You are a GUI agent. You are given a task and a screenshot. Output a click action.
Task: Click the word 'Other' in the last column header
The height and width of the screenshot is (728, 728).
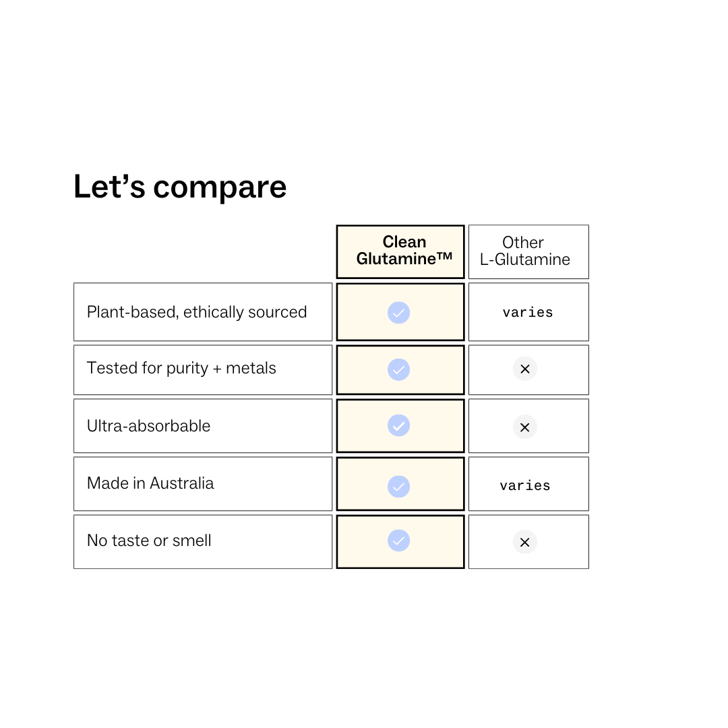[523, 243]
